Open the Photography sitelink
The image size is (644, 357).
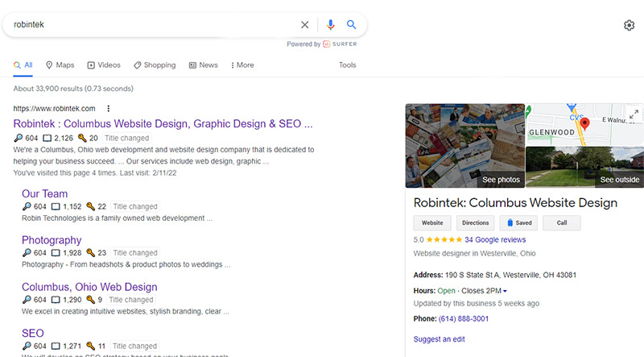tap(52, 240)
